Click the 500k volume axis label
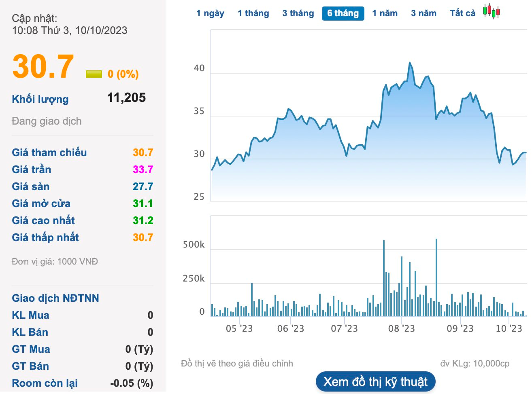Viewport: 532px width, 394px height. coord(194,245)
